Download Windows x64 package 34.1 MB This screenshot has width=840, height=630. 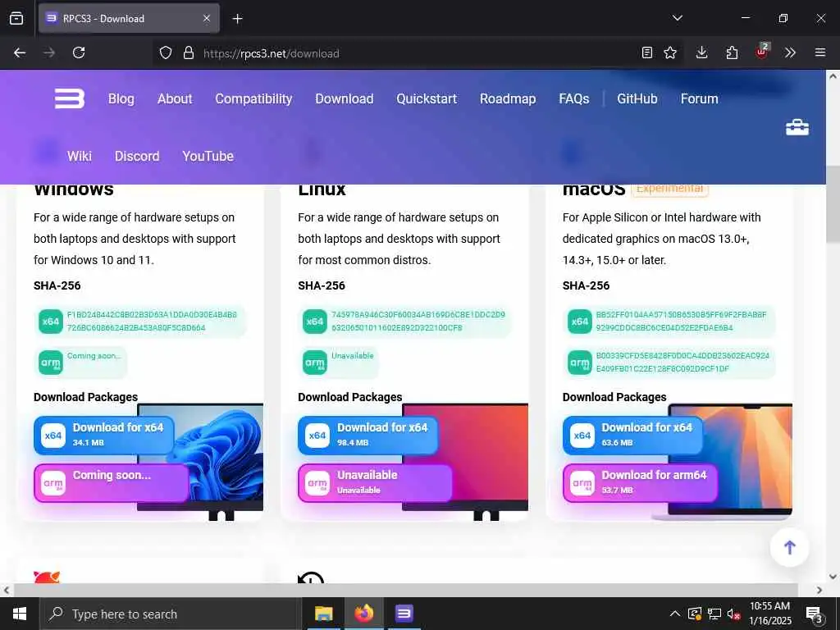pos(104,436)
